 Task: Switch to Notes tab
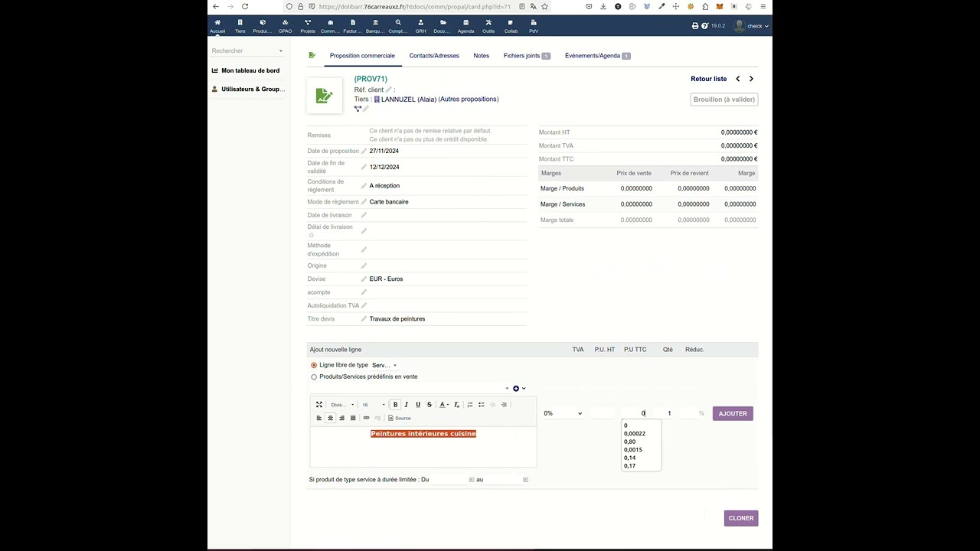pos(481,56)
